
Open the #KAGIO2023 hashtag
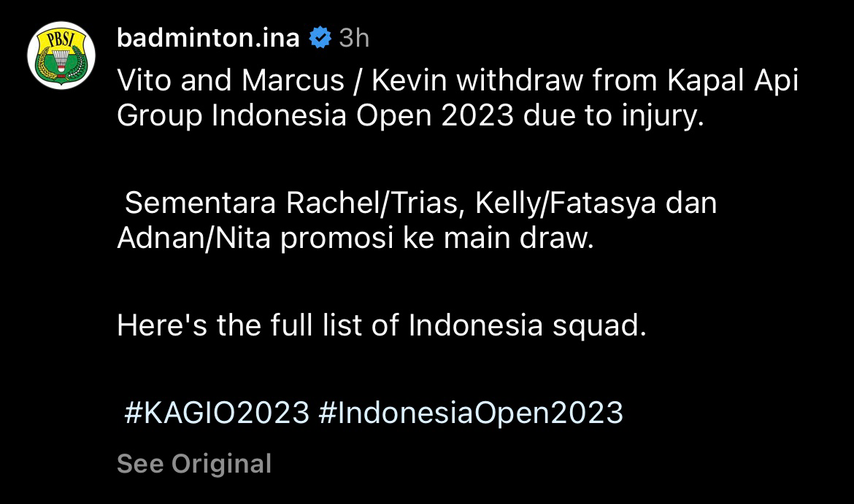click(217, 413)
